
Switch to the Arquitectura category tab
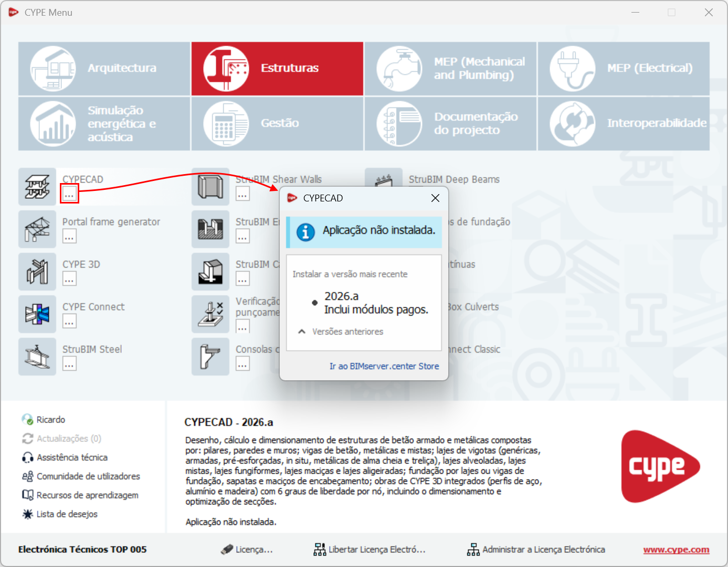pyautogui.click(x=104, y=69)
